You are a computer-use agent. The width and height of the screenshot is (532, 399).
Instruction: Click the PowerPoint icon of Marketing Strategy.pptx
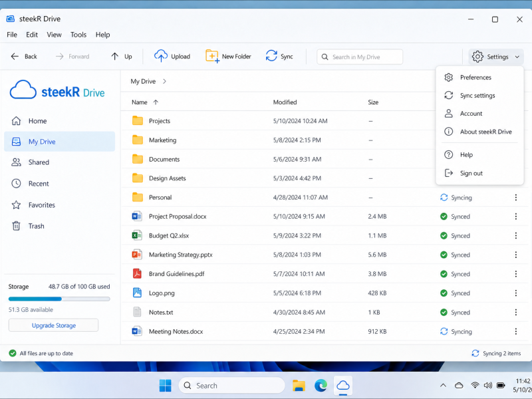coord(137,255)
